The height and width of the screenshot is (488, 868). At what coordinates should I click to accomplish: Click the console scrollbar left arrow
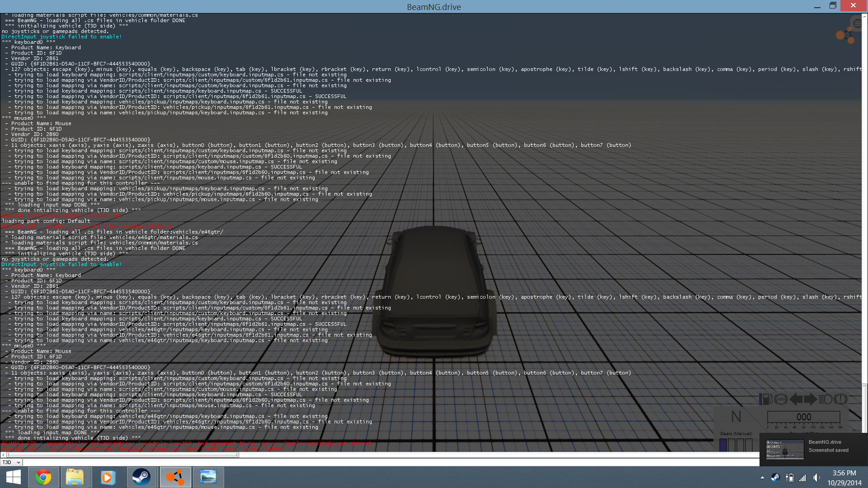[3, 455]
